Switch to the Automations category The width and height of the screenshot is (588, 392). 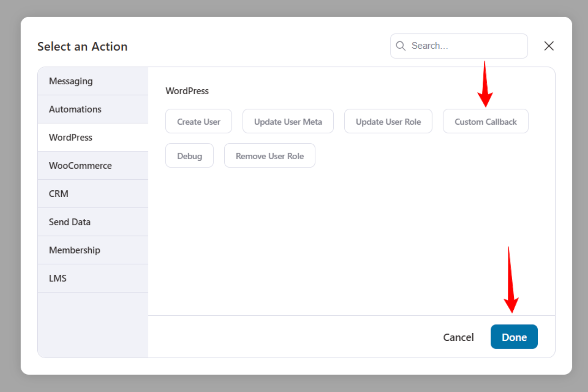tap(93, 109)
